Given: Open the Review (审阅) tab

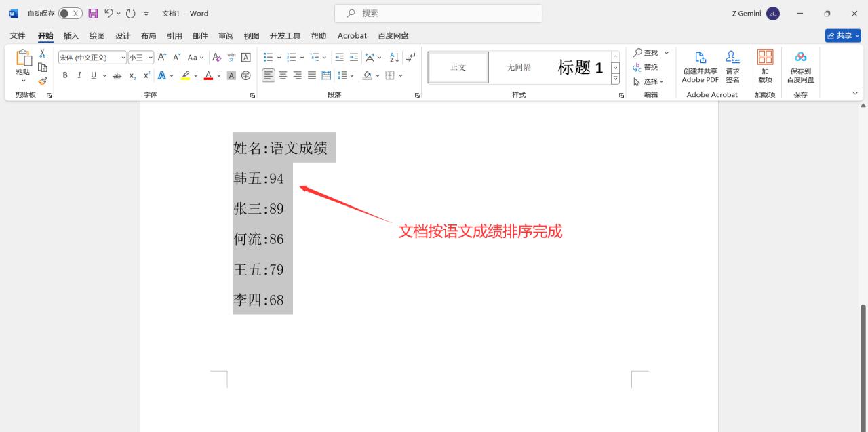Looking at the screenshot, I should tap(226, 36).
